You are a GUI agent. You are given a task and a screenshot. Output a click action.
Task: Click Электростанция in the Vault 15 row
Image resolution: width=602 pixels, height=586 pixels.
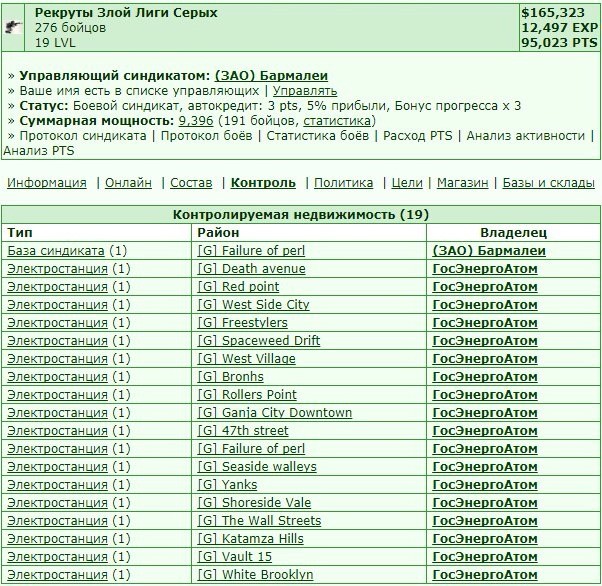click(x=57, y=556)
